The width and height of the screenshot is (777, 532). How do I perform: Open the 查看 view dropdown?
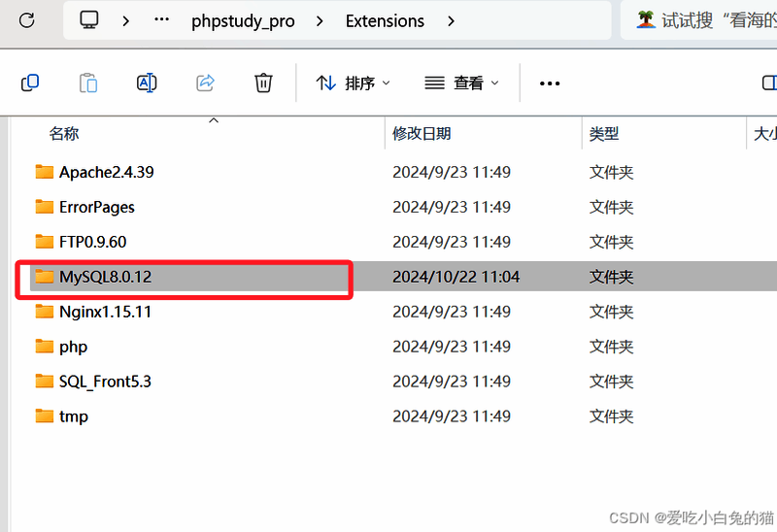tap(461, 83)
